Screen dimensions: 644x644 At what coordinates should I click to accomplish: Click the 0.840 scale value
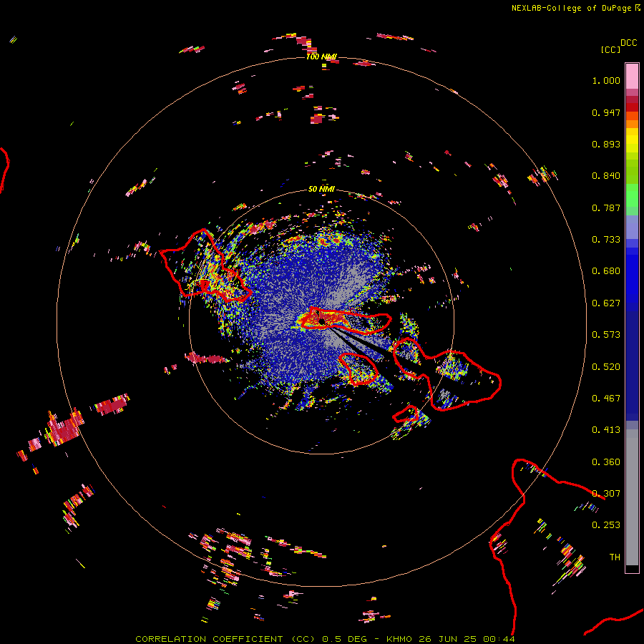tap(606, 176)
